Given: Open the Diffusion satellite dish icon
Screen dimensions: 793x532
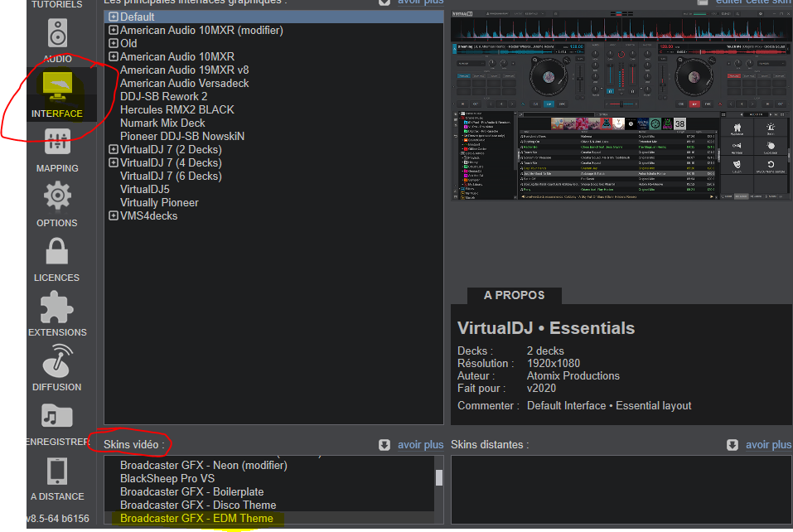Looking at the screenshot, I should pyautogui.click(x=58, y=361).
